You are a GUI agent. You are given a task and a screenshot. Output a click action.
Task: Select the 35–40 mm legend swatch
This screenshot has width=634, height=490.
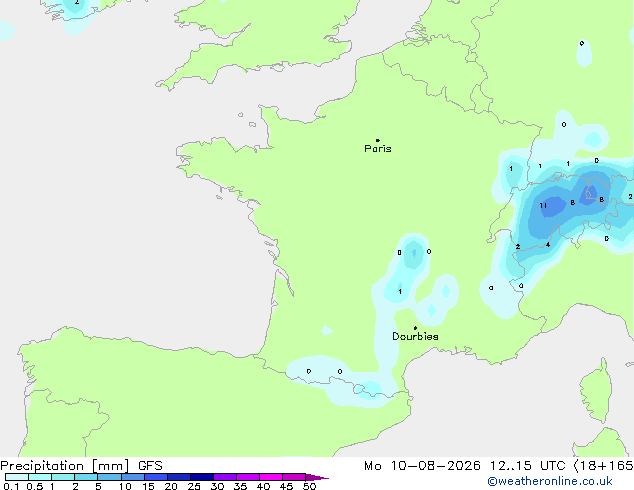(x=247, y=477)
